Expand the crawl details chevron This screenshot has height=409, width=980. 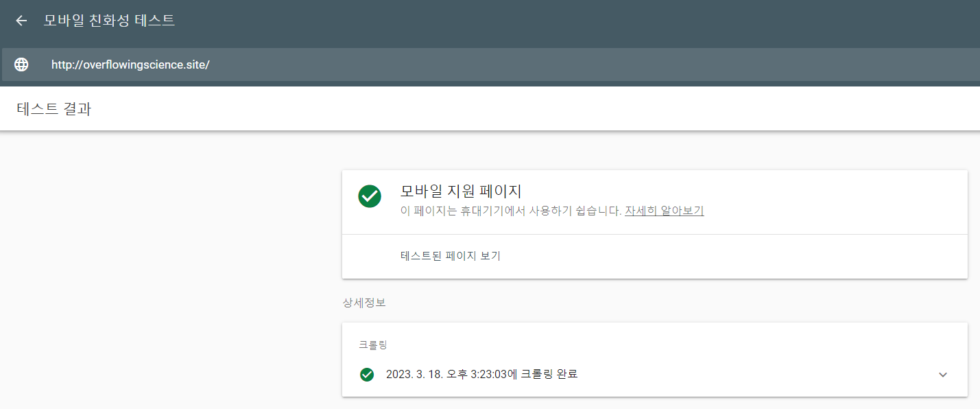943,375
